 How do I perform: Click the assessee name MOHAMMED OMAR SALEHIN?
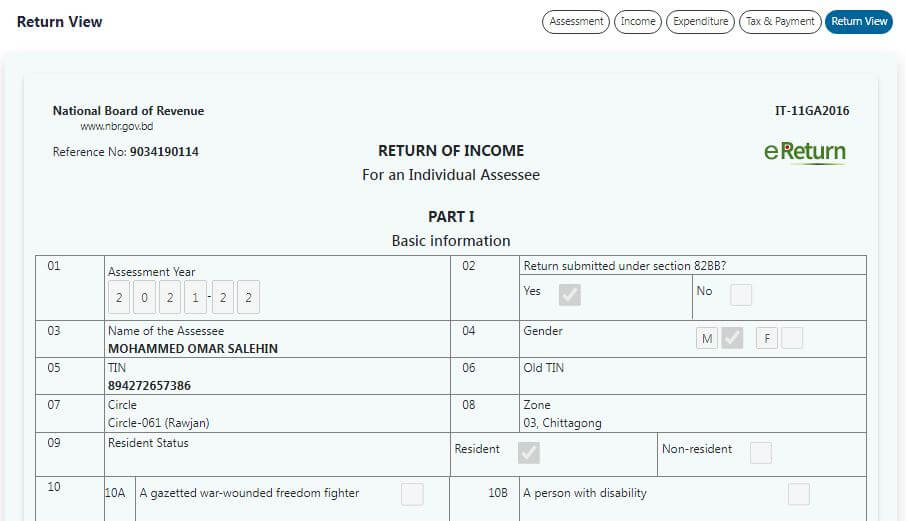click(x=193, y=349)
